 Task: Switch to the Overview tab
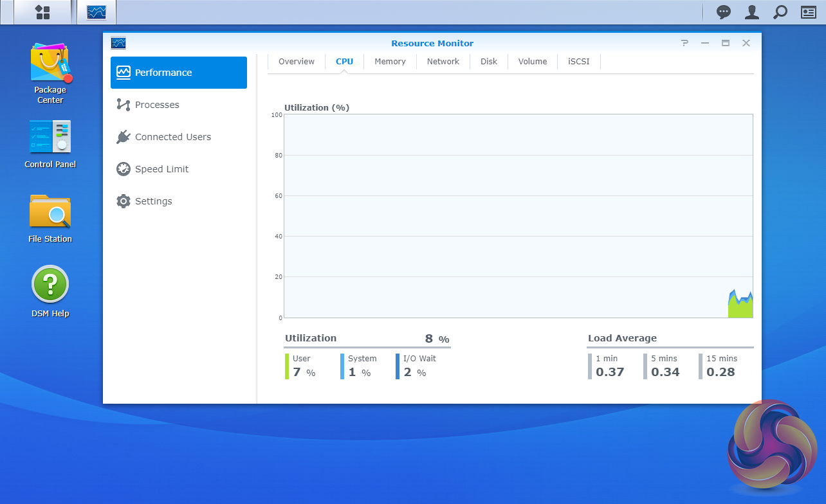[x=297, y=62]
